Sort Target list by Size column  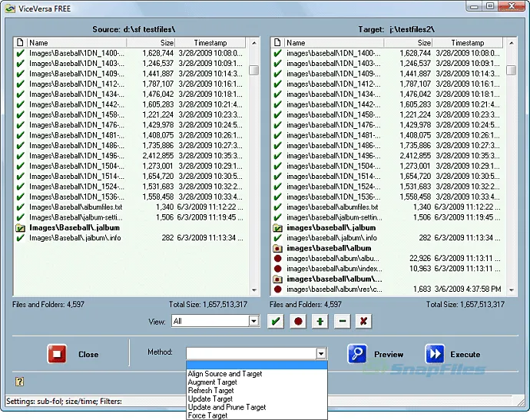(409, 42)
